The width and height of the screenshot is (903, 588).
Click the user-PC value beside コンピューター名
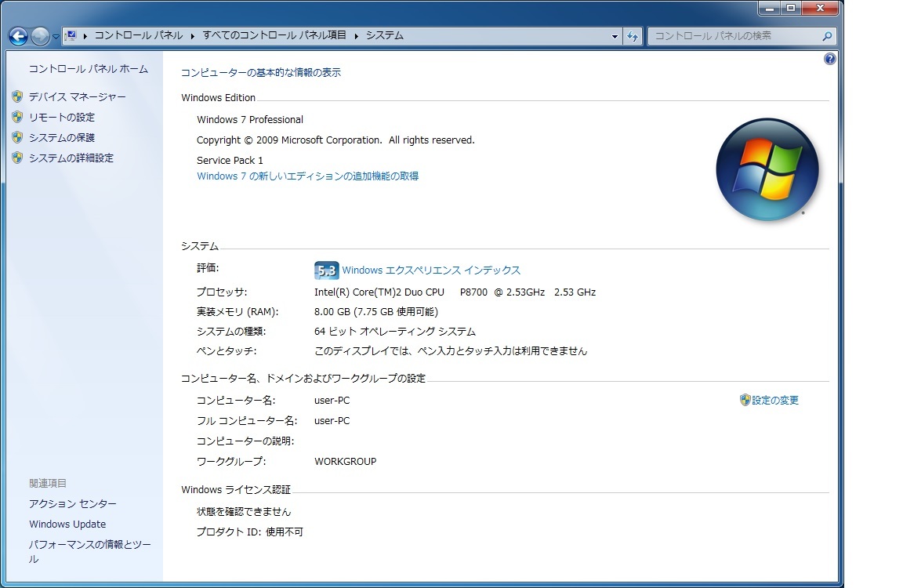coord(332,401)
